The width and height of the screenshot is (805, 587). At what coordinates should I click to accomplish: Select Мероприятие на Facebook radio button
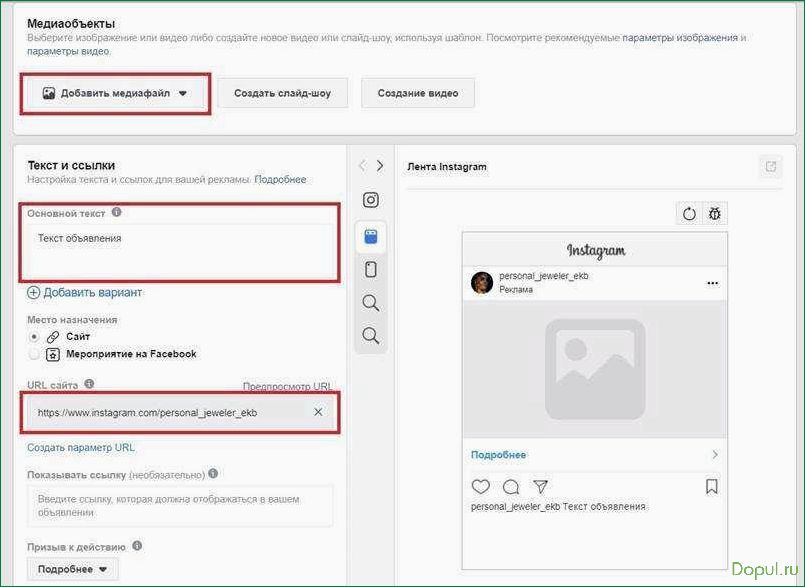34,354
